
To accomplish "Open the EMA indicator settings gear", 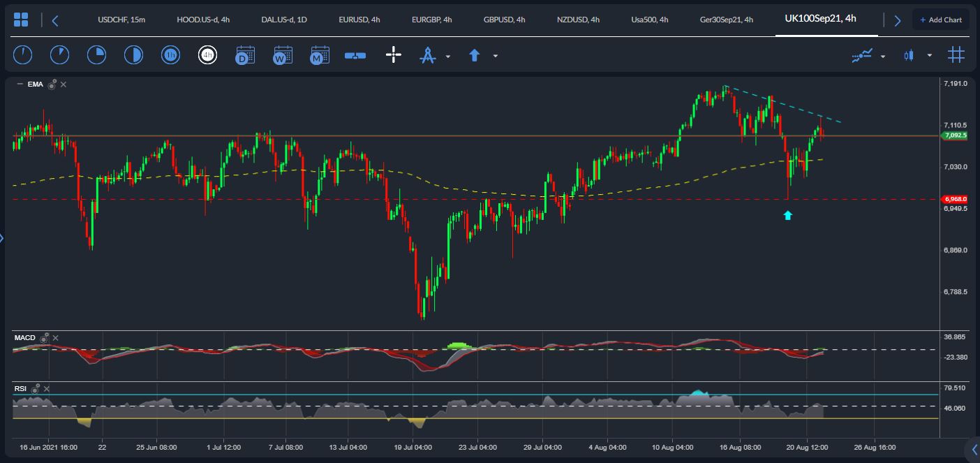I will (52, 84).
